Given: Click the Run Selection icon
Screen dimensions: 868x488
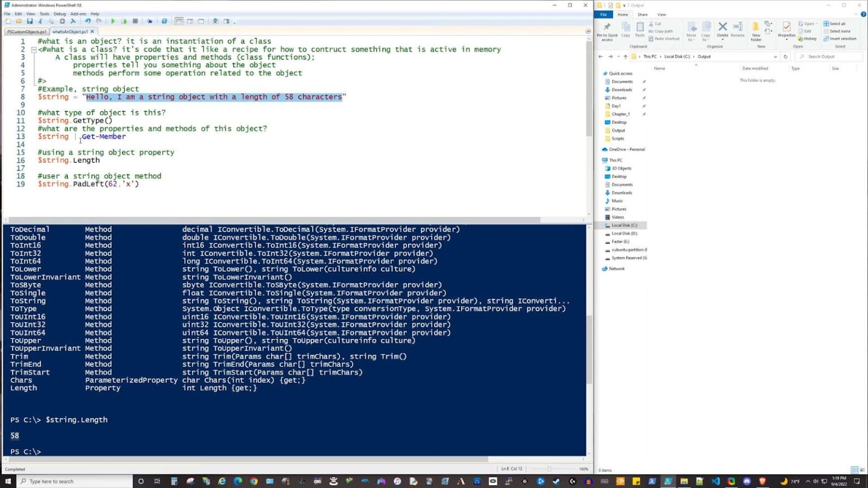Looking at the screenshot, I should [x=124, y=21].
